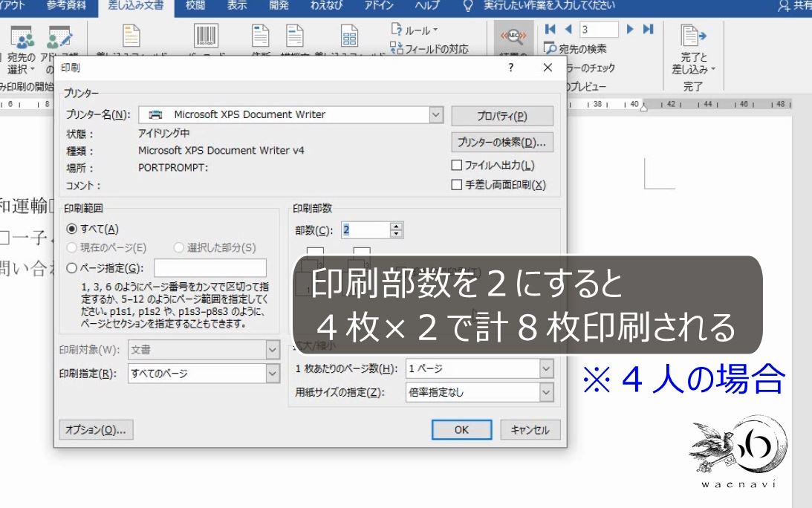Image resolution: width=812 pixels, height=508 pixels.
Task: Select the ページ指定 radio button
Action: click(x=72, y=267)
